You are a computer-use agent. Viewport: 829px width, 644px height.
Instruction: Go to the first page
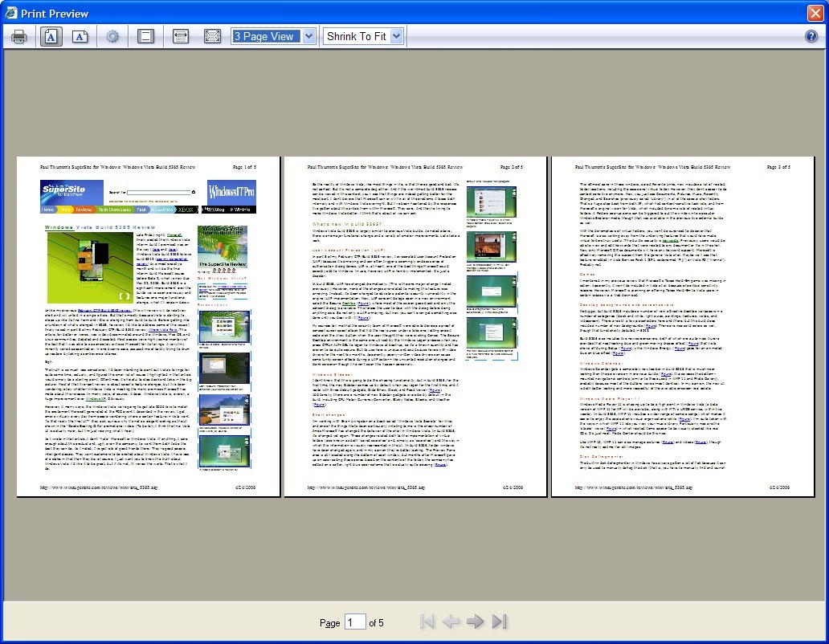point(427,622)
